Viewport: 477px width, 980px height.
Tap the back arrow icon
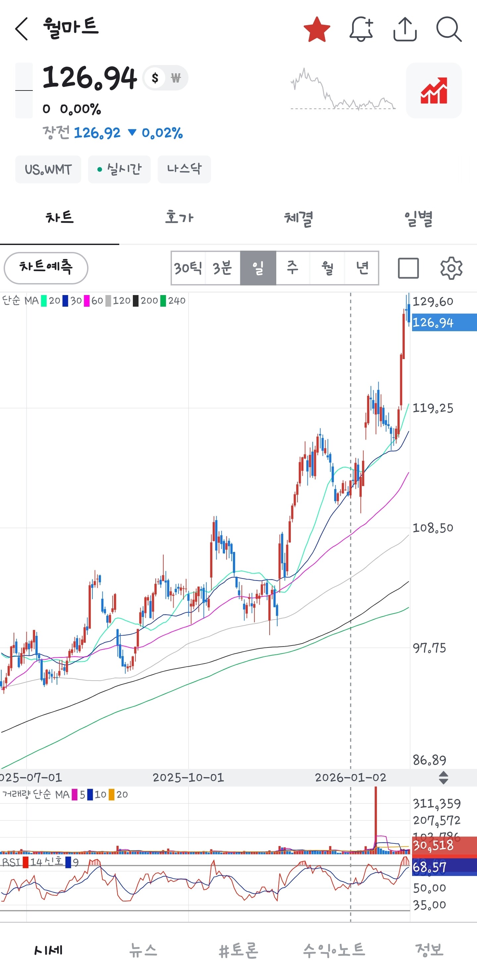(22, 29)
